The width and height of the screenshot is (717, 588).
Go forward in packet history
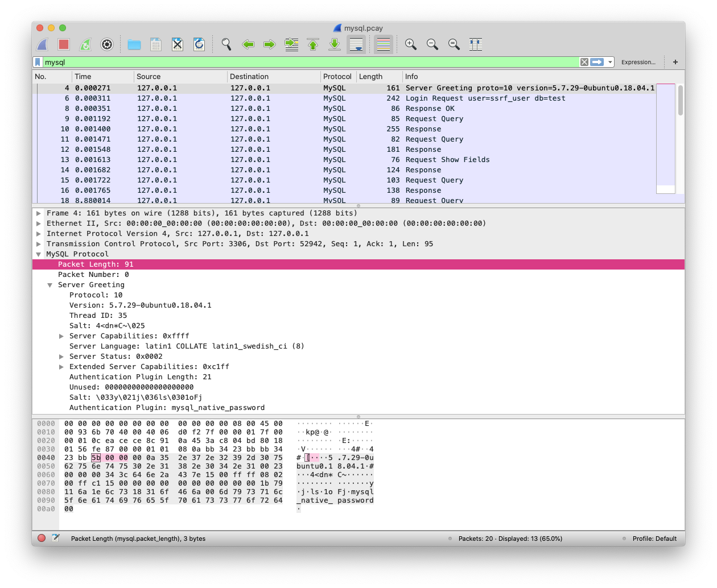click(270, 44)
